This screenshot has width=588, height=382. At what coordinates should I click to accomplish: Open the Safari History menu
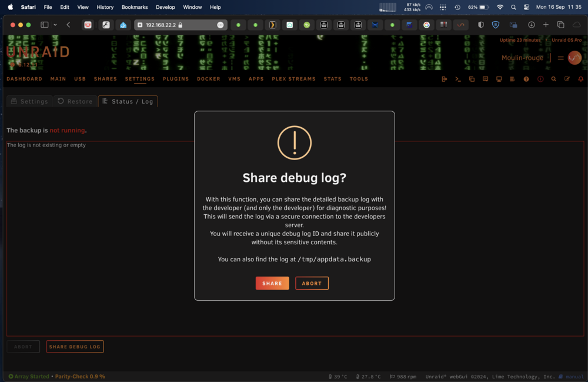click(x=105, y=7)
